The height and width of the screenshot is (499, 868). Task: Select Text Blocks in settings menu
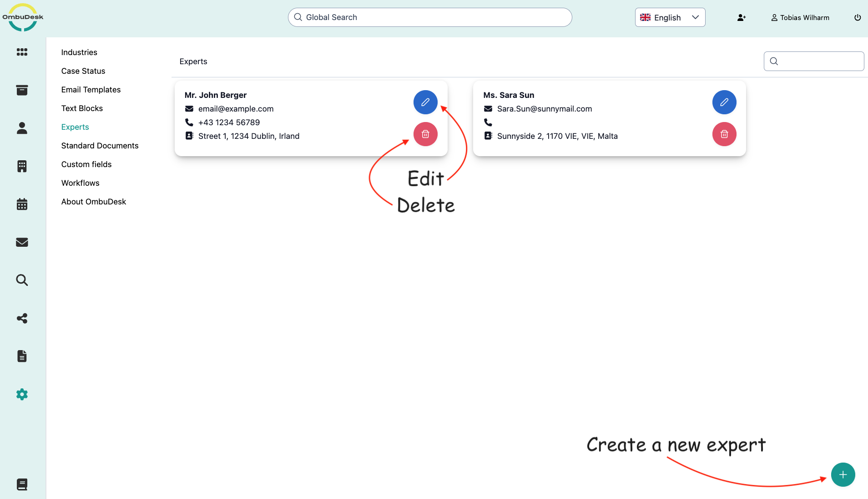coord(82,108)
